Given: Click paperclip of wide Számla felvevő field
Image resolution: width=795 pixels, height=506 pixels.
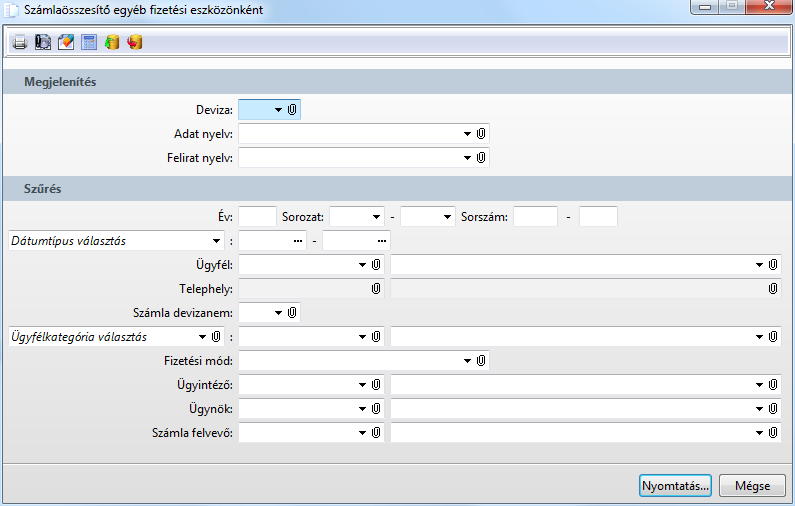Looking at the screenshot, I should 773,432.
